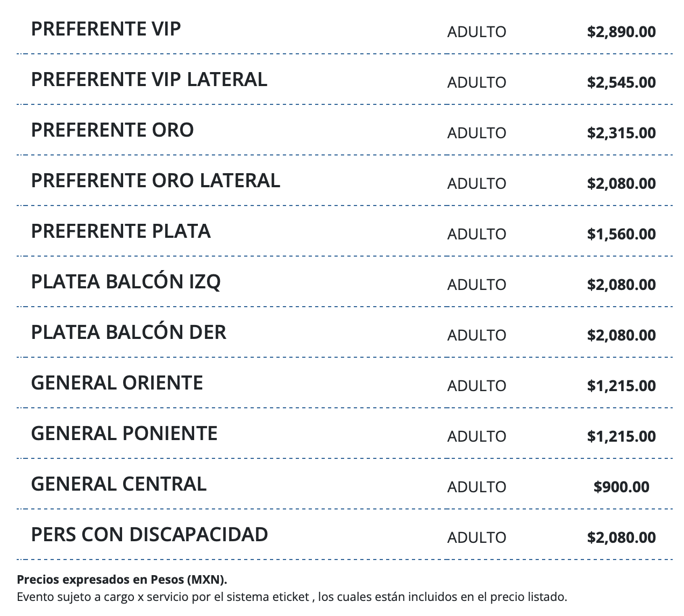This screenshot has width=684, height=616.
Task: Click the "Precios expresados en Pesos (MXN)" note
Action: [122, 579]
